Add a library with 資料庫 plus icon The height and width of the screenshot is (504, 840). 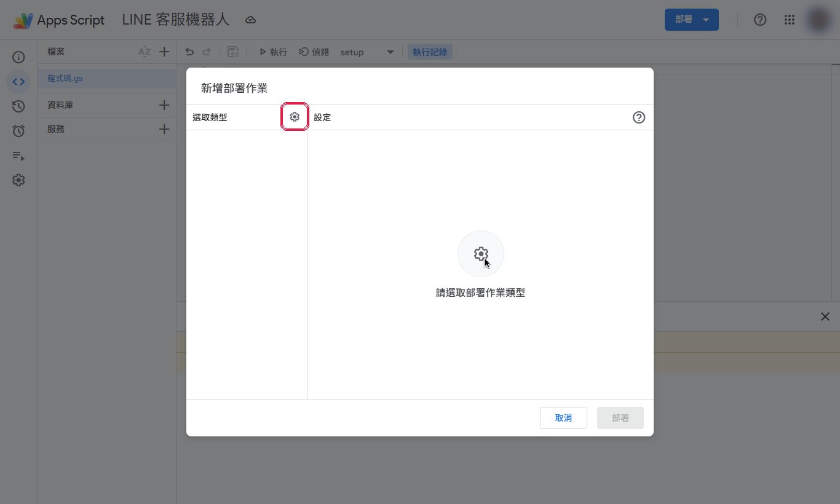point(164,105)
